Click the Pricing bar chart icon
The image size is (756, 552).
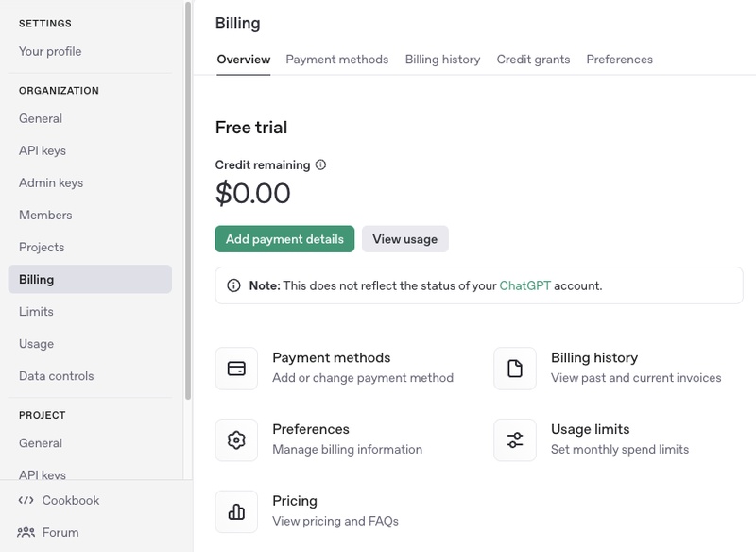pyautogui.click(x=236, y=511)
